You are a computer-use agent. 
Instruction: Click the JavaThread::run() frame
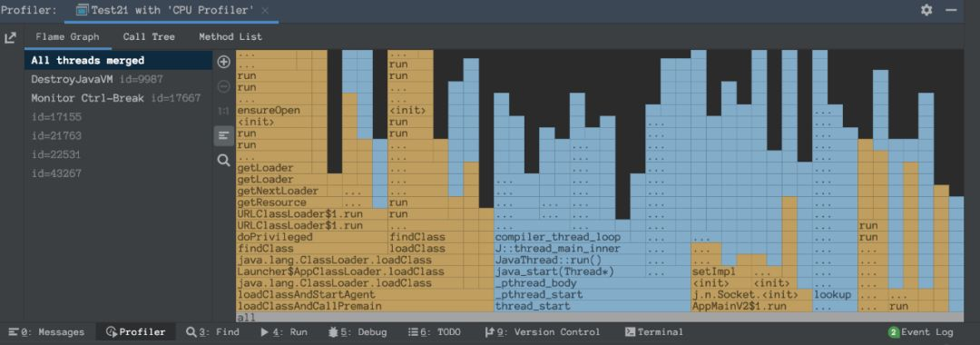569,260
